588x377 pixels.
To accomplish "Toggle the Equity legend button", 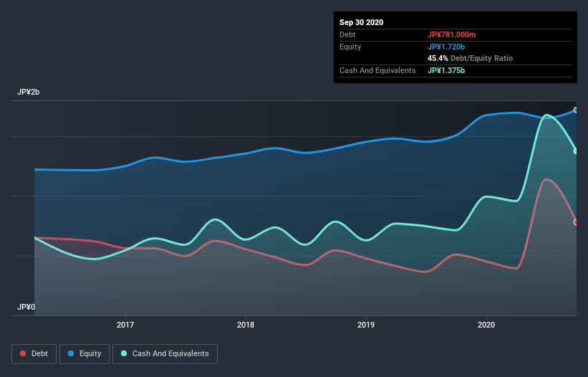I will [x=85, y=354].
